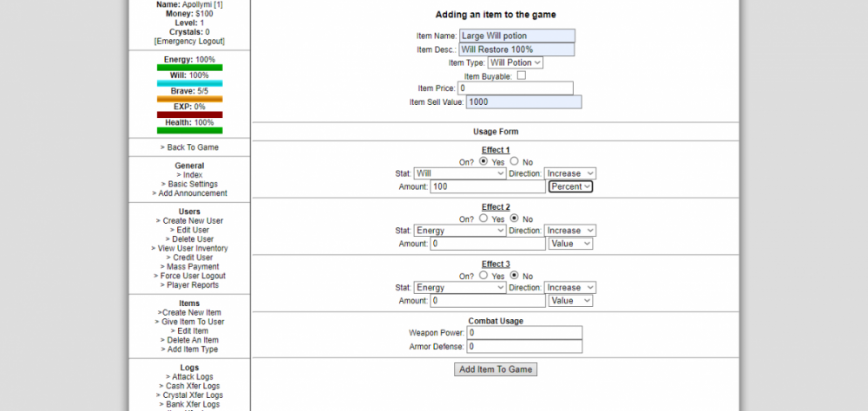The image size is (868, 411).
Task: Open Create New User in sidebar
Action: click(x=189, y=221)
